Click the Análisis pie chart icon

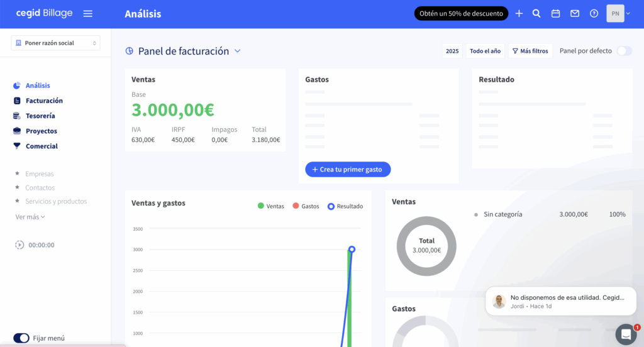17,85
